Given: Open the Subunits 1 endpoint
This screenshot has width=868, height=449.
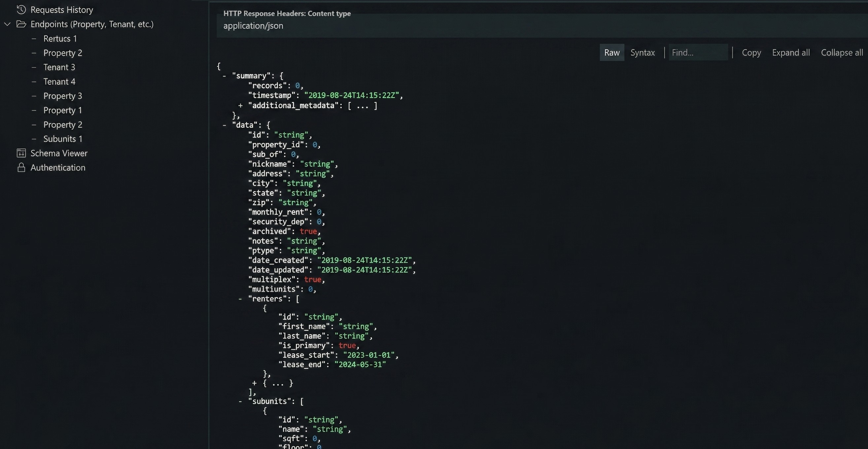Looking at the screenshot, I should (62, 139).
